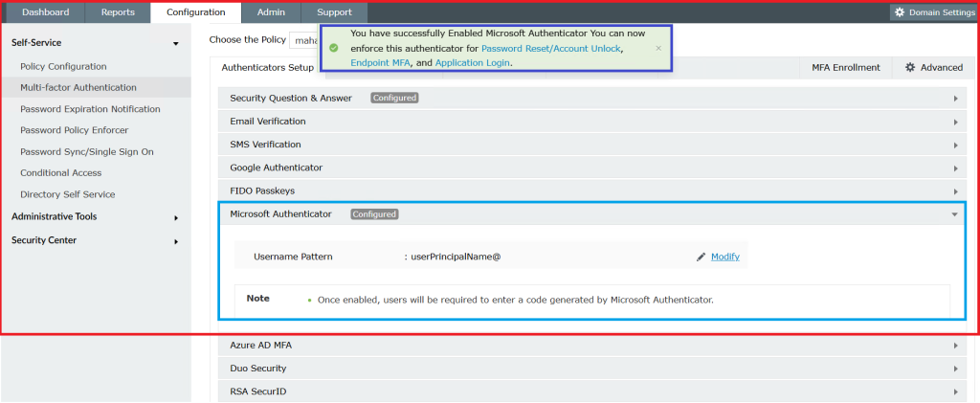Click the pencil icon beside Modify
Viewport: 980px width, 403px height.
tap(701, 257)
